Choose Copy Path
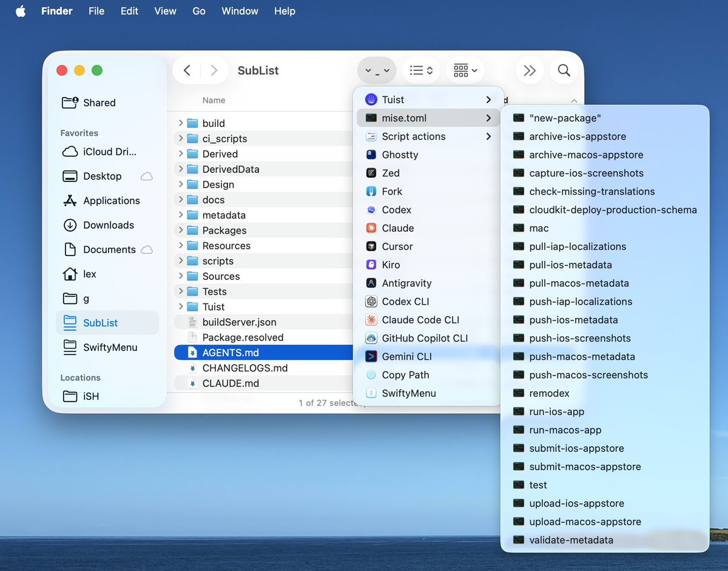Screen dimensions: 728x571 428,375
